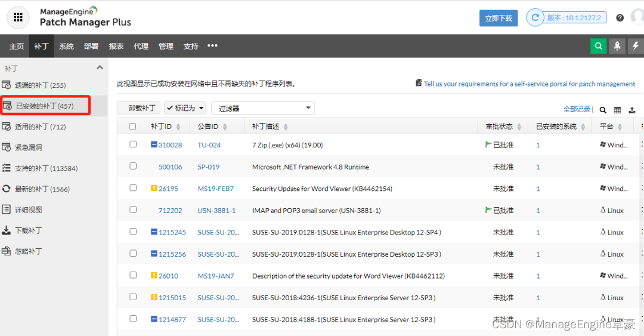Check the box for patch 500106
644x336 pixels.
133,166
